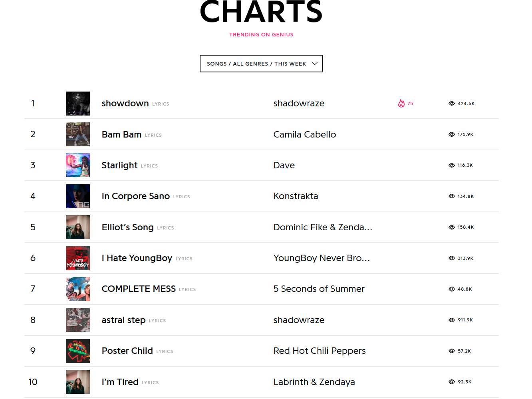532x399 pixels.
Task: Click the flame hotness icon for showdown
Action: point(401,104)
